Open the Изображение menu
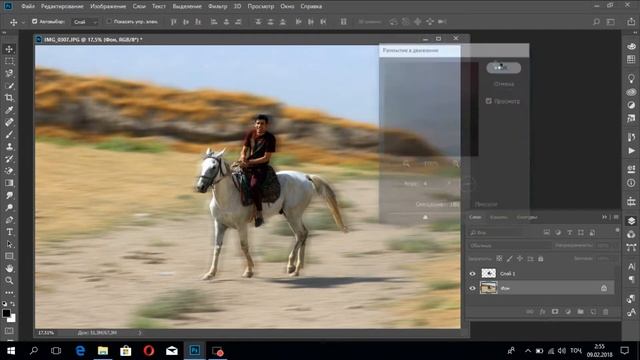Viewport: 640px width, 360px height. (x=108, y=6)
